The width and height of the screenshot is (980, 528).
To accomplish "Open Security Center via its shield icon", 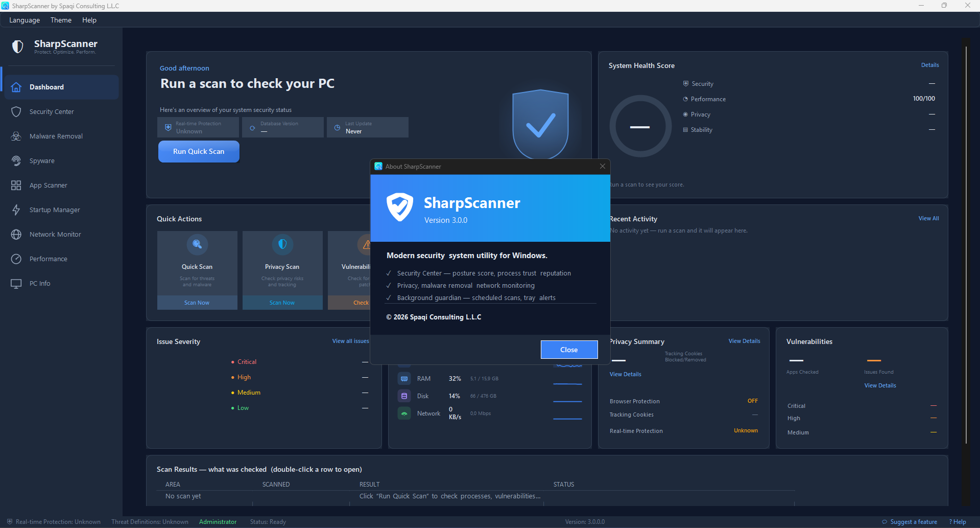I will pos(16,111).
